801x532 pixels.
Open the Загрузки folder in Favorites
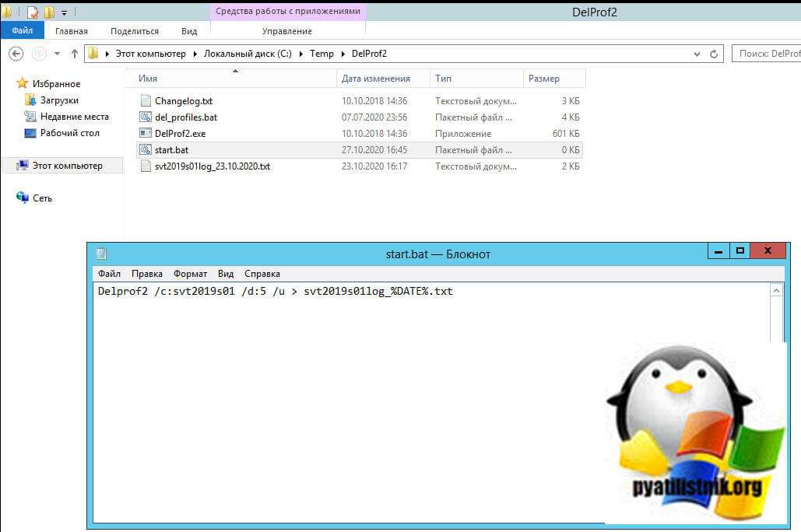58,100
